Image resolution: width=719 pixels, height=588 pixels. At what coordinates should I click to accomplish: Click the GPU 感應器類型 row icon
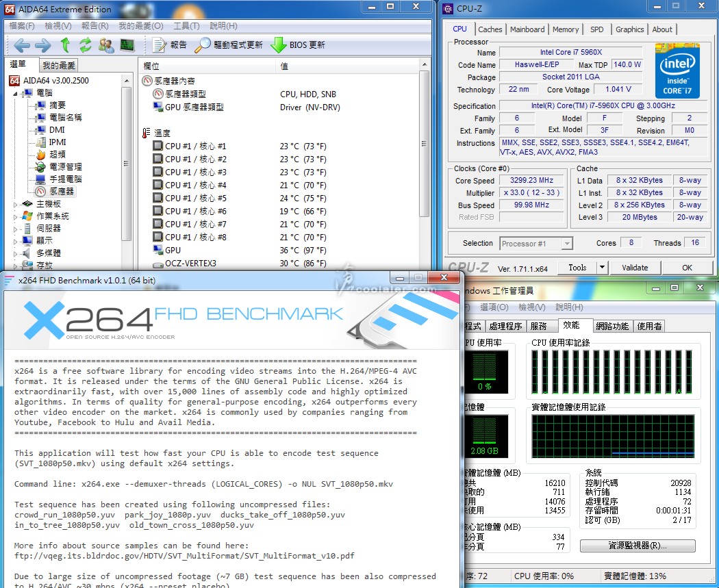pos(158,107)
